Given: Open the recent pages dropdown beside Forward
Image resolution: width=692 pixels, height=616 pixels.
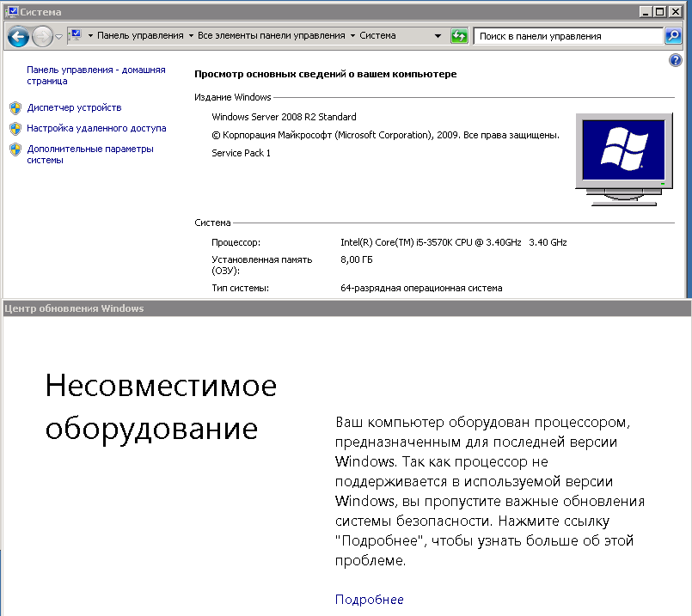Looking at the screenshot, I should point(58,37).
